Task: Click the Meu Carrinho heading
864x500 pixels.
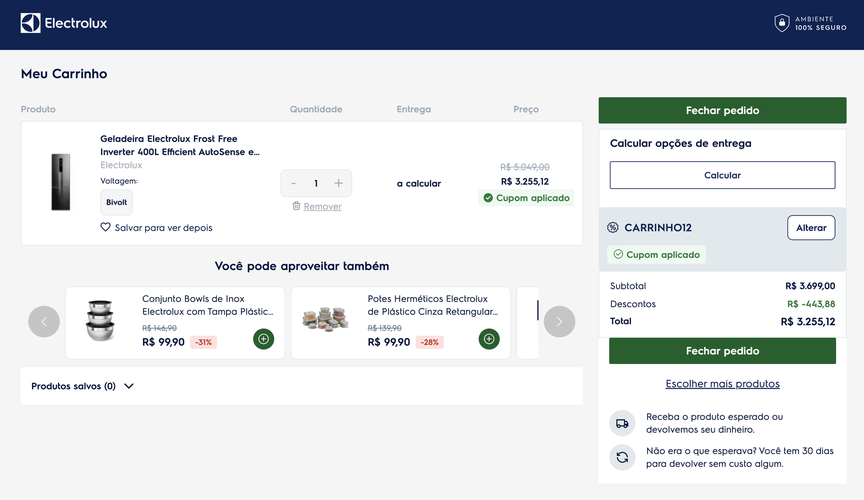Action: (64, 74)
